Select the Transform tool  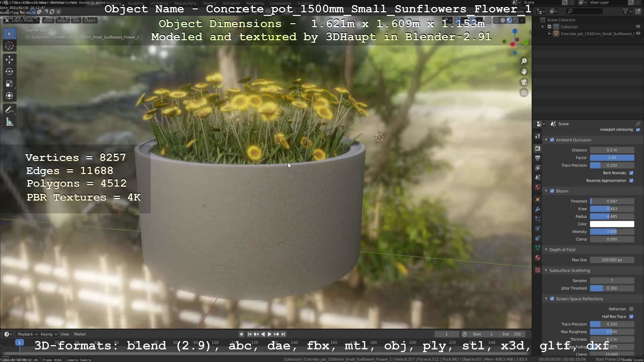pos(9,96)
